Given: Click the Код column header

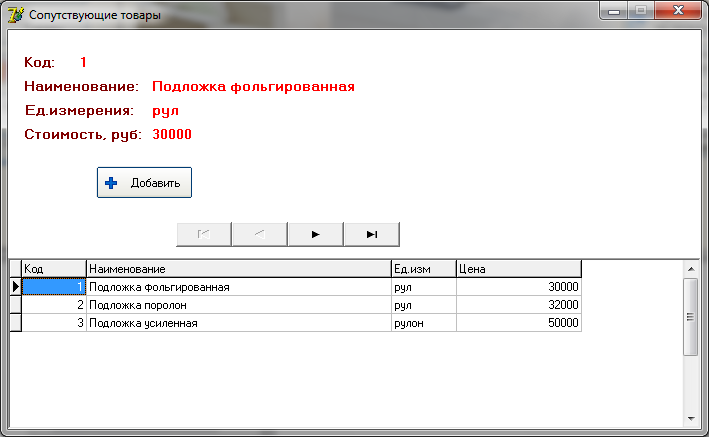Looking at the screenshot, I should pos(54,269).
